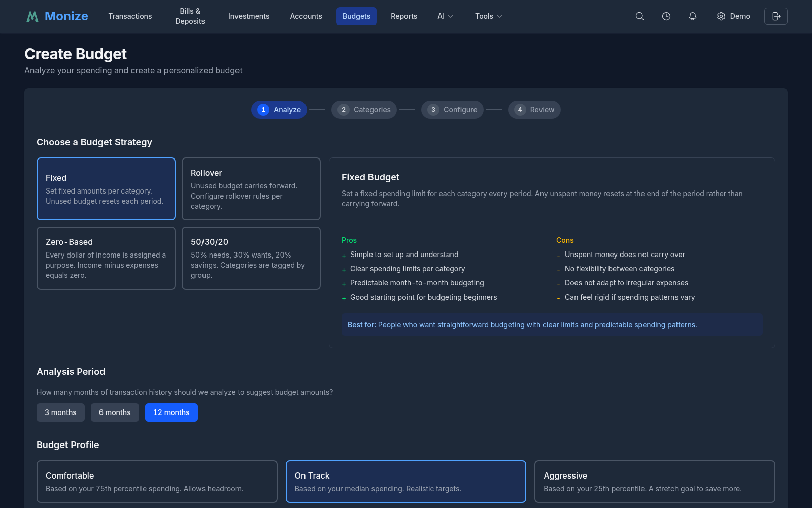Select the 50/30/20 strategy card

[x=251, y=258]
